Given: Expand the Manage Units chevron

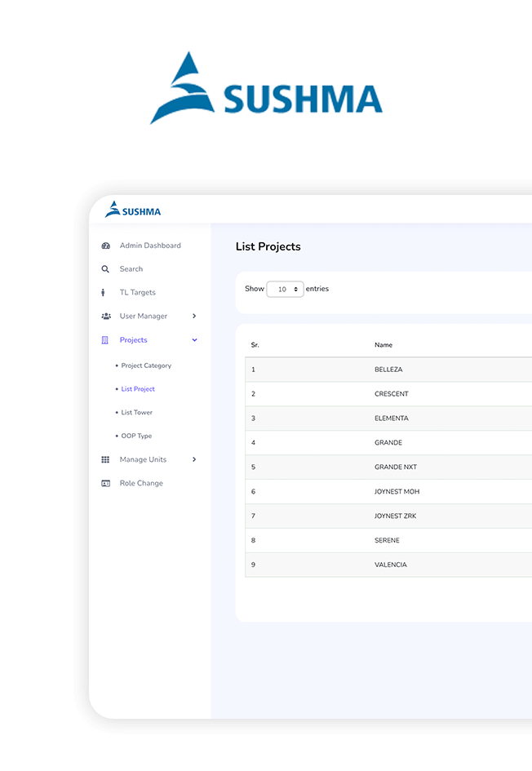Looking at the screenshot, I should 194,460.
